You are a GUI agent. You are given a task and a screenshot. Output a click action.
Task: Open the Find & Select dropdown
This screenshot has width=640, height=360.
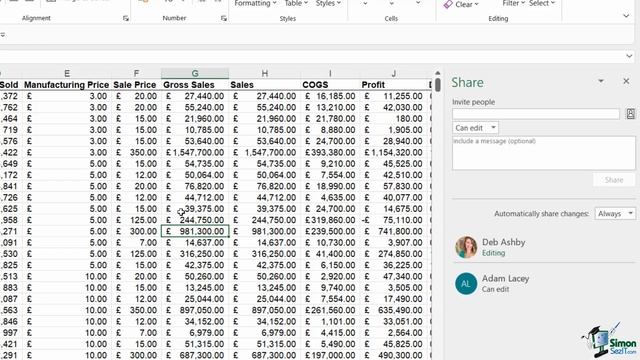click(x=553, y=3)
